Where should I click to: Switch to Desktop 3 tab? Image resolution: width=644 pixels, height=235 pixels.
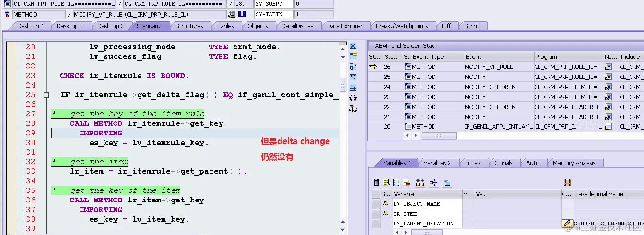click(111, 26)
